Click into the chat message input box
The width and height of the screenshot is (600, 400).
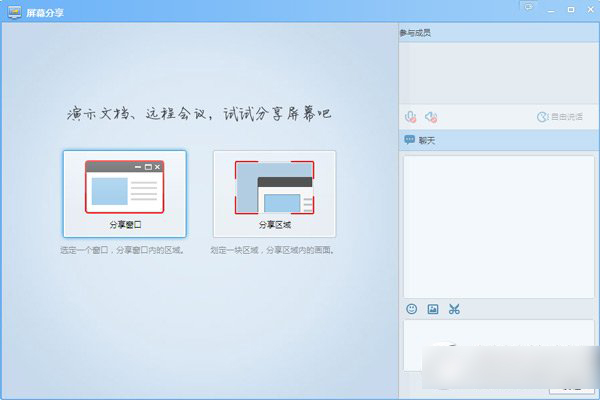pyautogui.click(x=499, y=346)
